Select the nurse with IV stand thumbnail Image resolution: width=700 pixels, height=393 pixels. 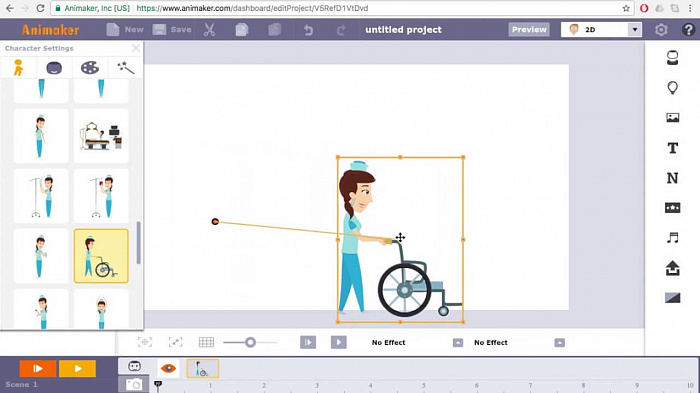(41, 196)
